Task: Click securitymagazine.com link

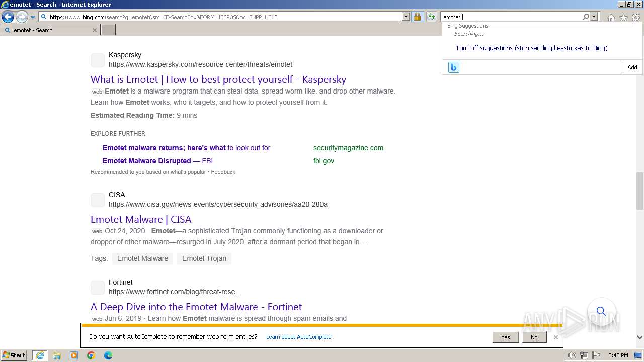Action: (348, 148)
